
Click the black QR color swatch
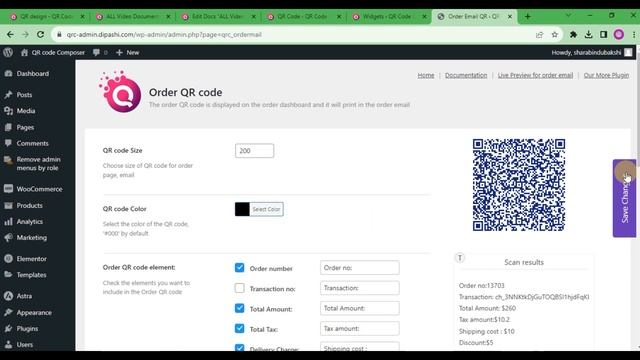(242, 209)
